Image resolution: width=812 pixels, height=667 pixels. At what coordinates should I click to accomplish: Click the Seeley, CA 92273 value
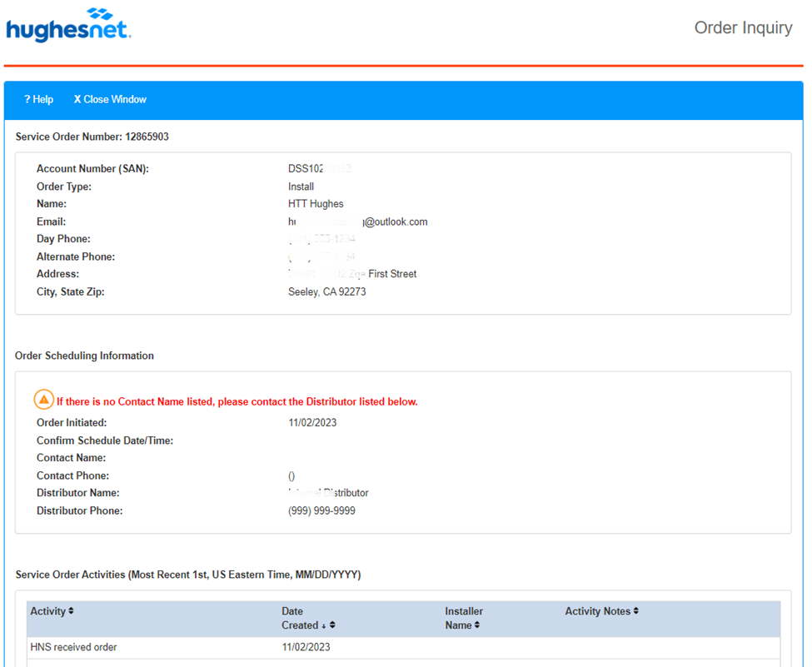326,291
